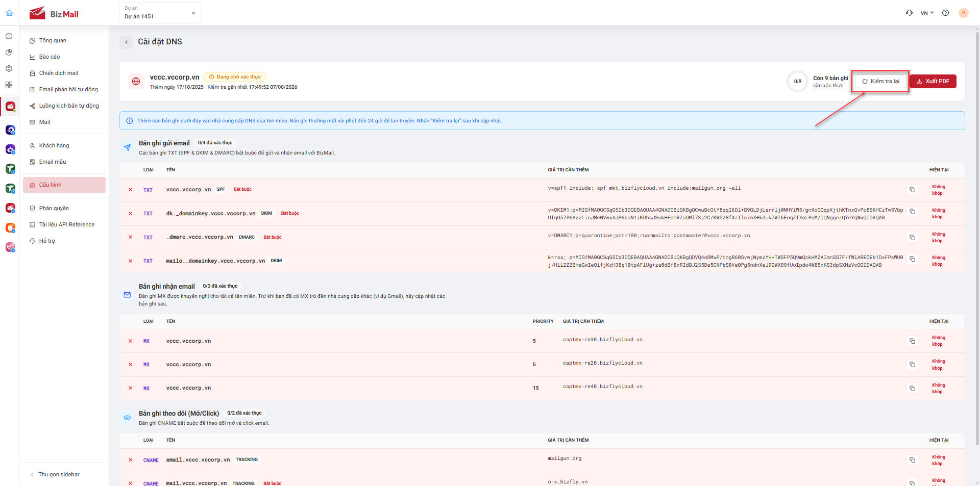Click the Kiểm tra lại button

point(880,81)
